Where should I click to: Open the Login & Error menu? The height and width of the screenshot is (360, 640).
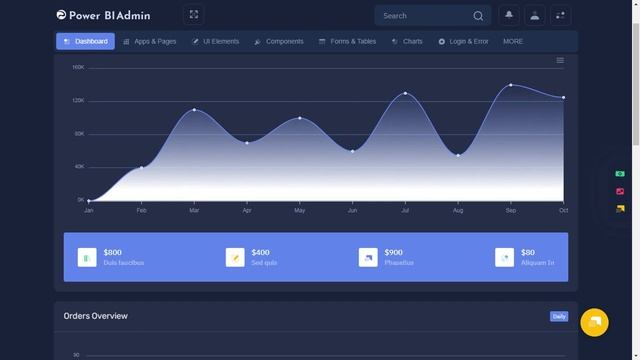463,41
